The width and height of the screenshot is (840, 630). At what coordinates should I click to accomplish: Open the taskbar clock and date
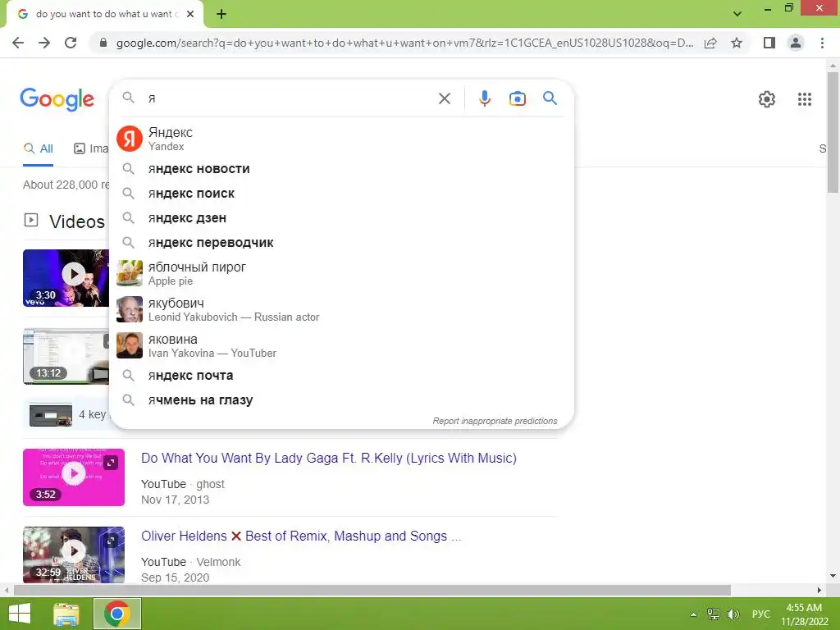(804, 614)
